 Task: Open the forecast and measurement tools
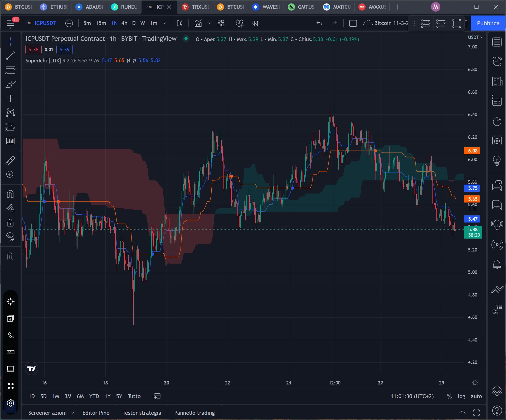pyautogui.click(x=10, y=127)
